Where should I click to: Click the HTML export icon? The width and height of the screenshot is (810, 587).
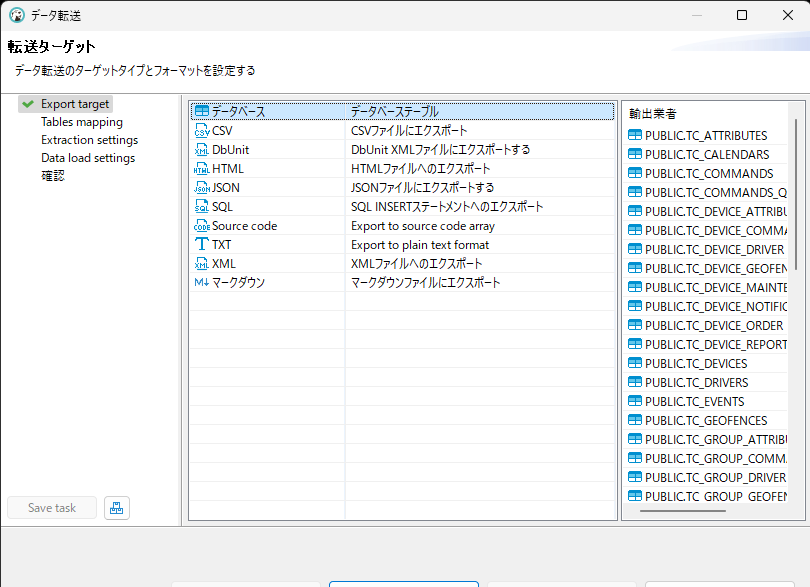[201, 169]
